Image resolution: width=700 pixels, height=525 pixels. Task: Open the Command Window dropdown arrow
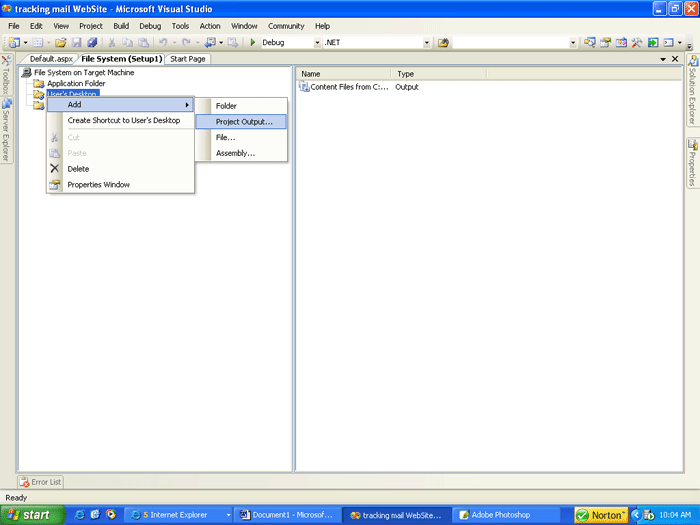pyautogui.click(x=679, y=43)
